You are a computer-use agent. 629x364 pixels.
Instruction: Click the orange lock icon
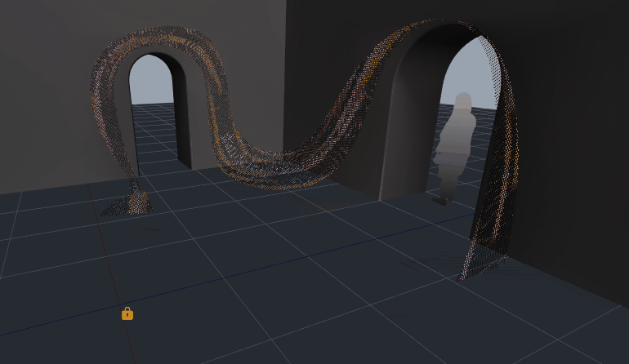(127, 313)
